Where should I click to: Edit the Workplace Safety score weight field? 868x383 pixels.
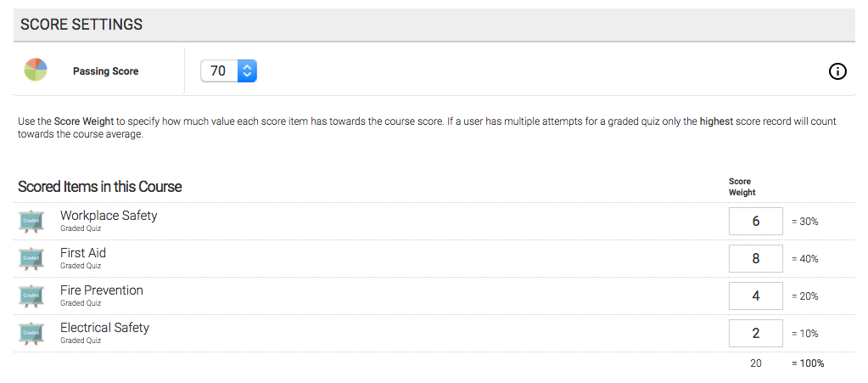click(756, 221)
